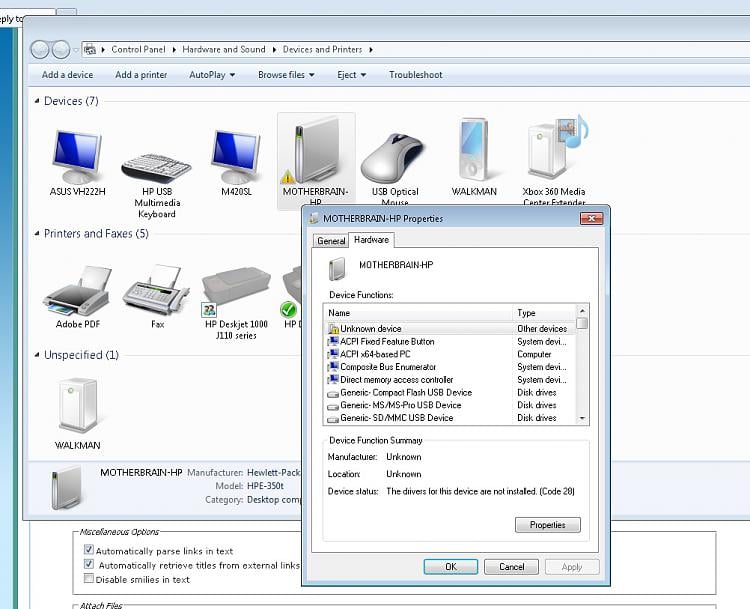
Task: Click the Apply button in dialog
Action: pos(572,567)
